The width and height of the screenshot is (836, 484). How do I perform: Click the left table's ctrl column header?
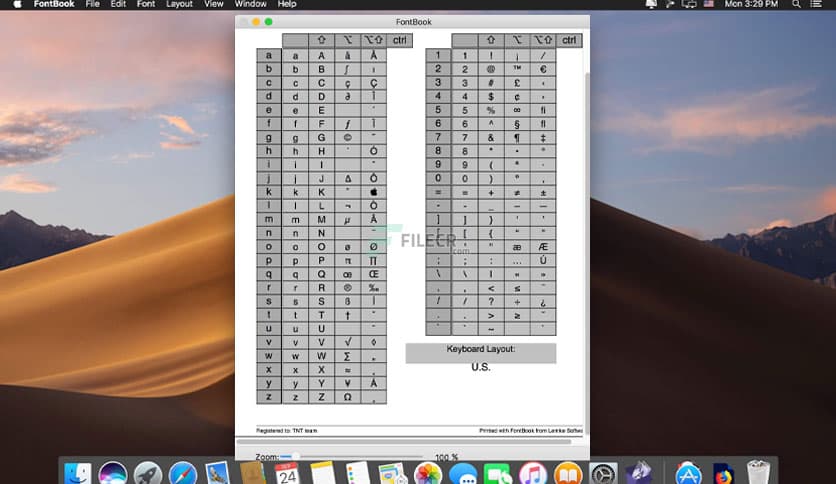click(400, 41)
